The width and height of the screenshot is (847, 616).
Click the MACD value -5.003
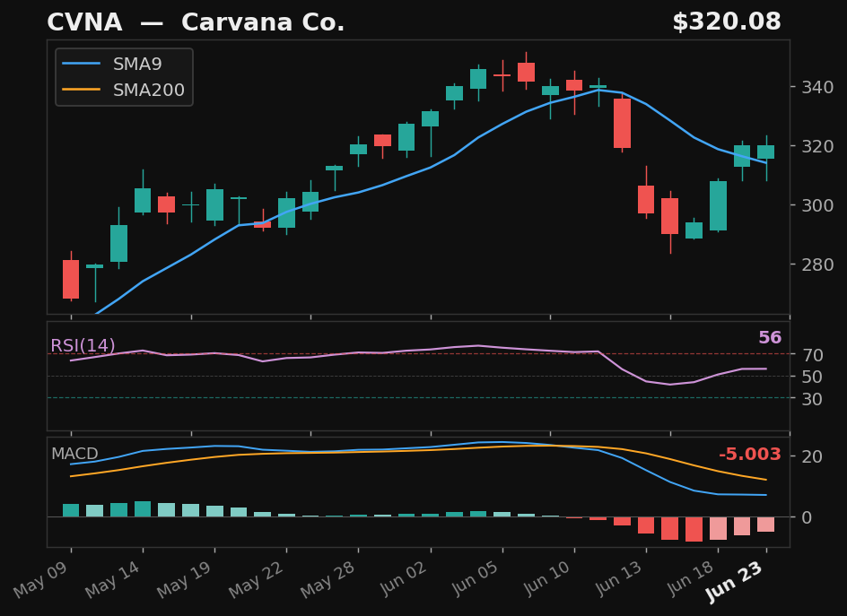point(750,454)
